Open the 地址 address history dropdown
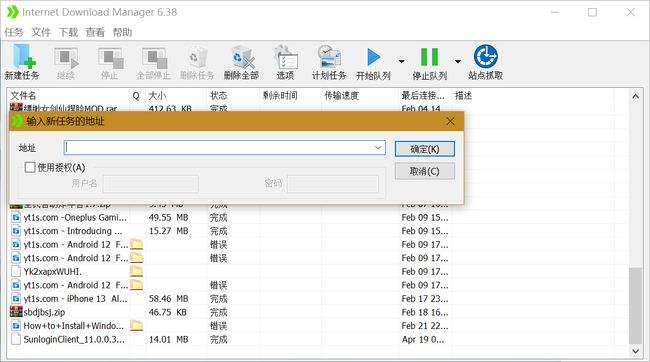650x362 pixels. (x=378, y=148)
